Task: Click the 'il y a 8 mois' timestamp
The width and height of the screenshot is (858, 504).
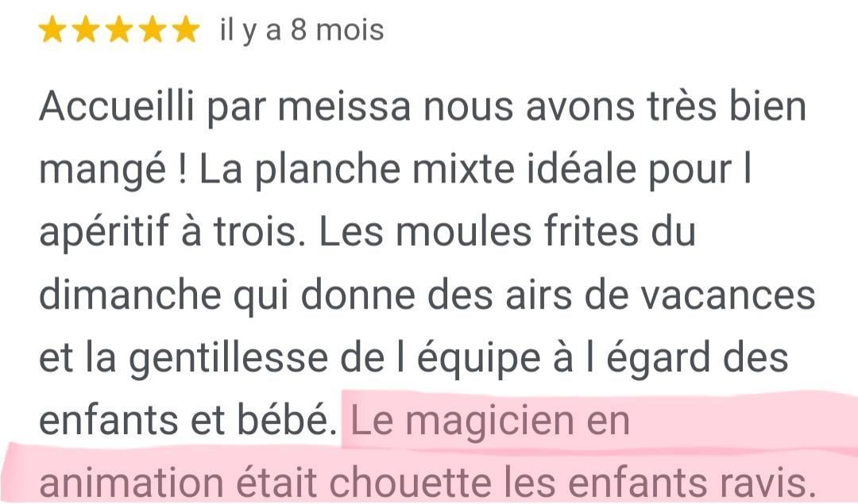Action: (x=302, y=30)
